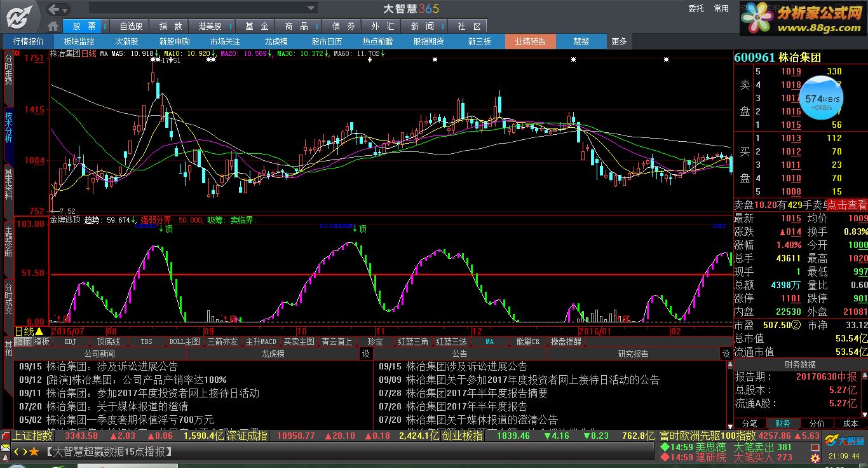Open 新三板 submenu item

(480, 41)
